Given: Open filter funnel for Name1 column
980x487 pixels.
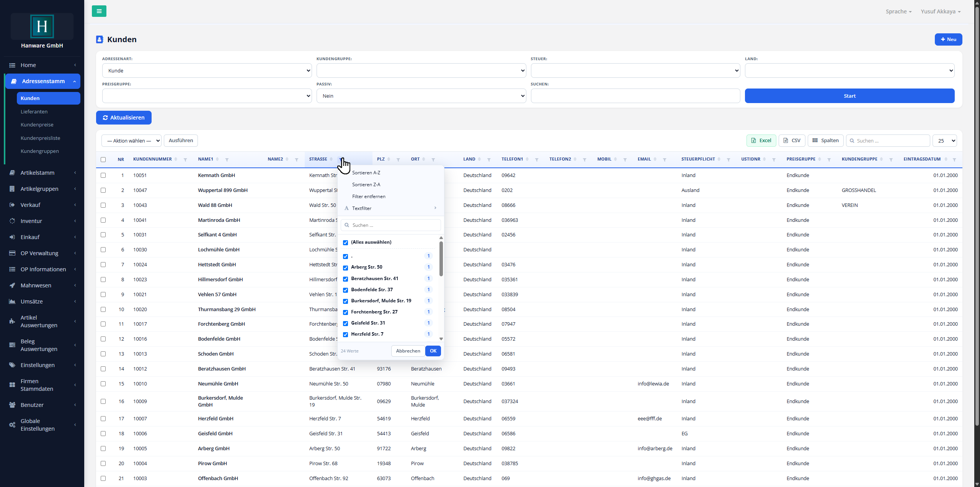Looking at the screenshot, I should click(227, 159).
